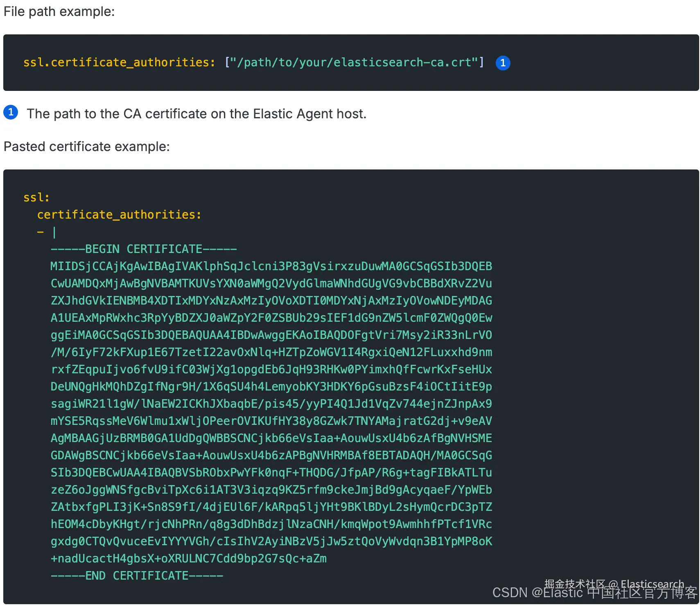The height and width of the screenshot is (605, 700).
Task: Click callout 1 beside the CA certificate explanation
Action: 11,112
